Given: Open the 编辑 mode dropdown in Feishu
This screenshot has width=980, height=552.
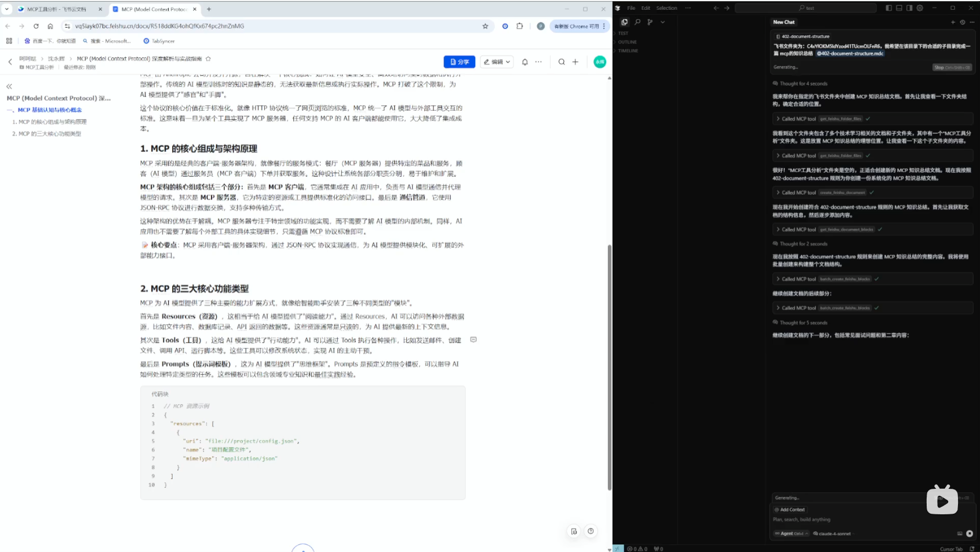Looking at the screenshot, I should click(496, 61).
